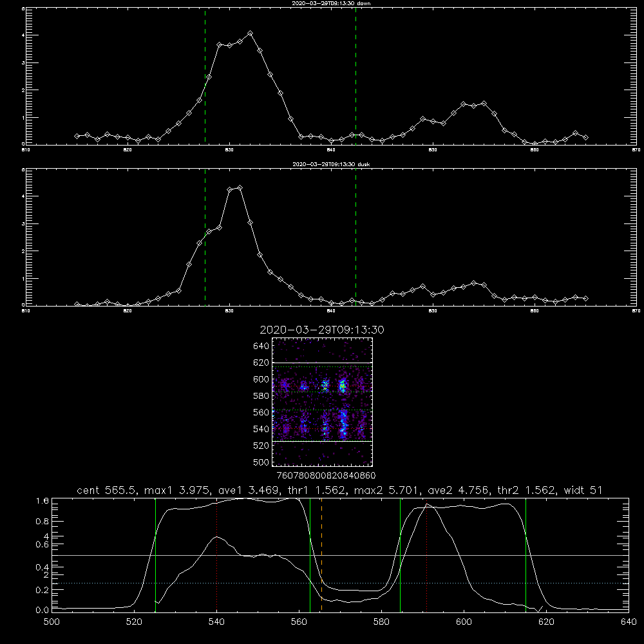The height and width of the screenshot is (644, 644).
Task: Click the '0.8' y-axis label on bottom plot
Action: (x=43, y=522)
